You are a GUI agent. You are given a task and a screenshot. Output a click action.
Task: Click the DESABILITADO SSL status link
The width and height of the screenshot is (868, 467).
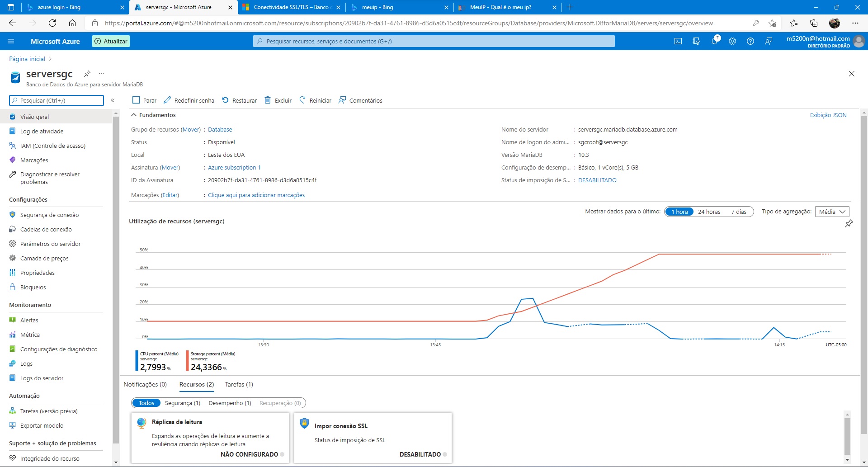pyautogui.click(x=597, y=180)
